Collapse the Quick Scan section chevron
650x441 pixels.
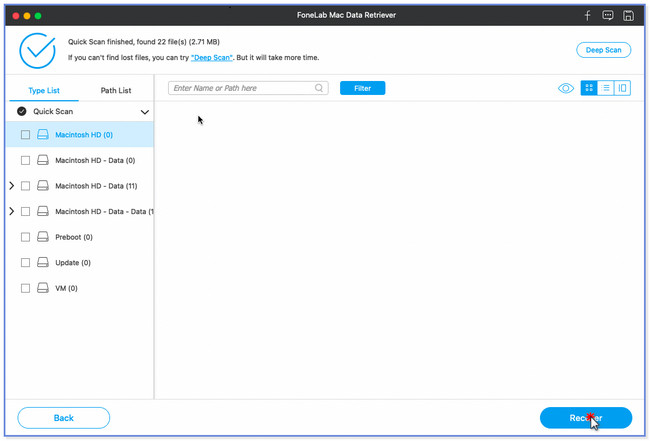point(145,112)
